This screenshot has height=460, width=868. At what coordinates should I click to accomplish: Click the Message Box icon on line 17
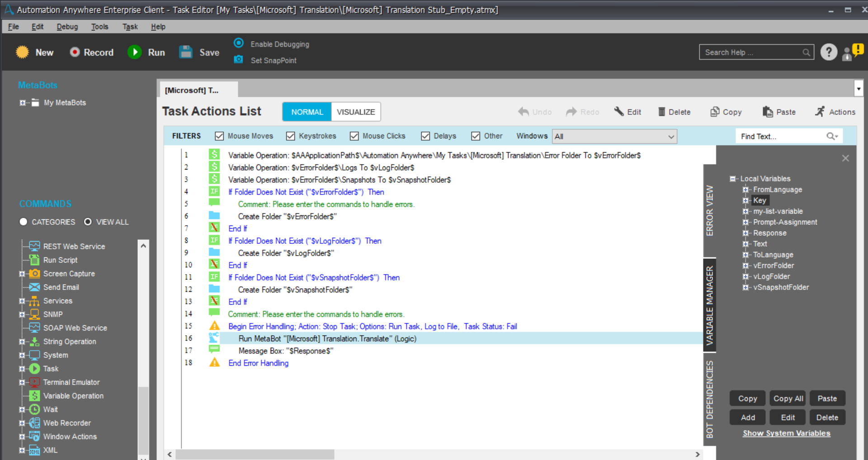pyautogui.click(x=214, y=350)
